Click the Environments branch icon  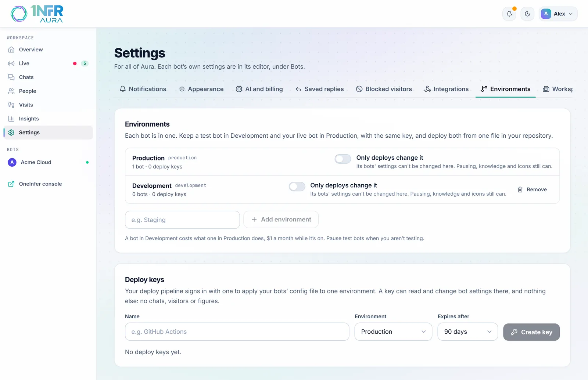pyautogui.click(x=484, y=89)
